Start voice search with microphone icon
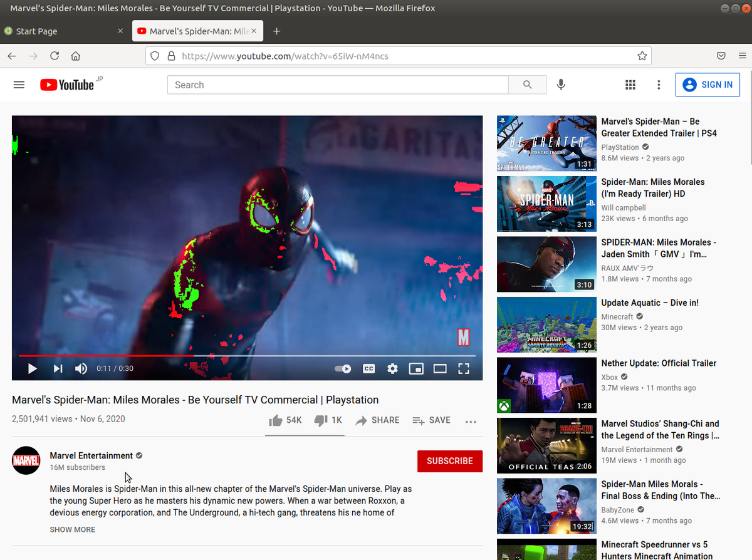The height and width of the screenshot is (560, 752). [561, 85]
